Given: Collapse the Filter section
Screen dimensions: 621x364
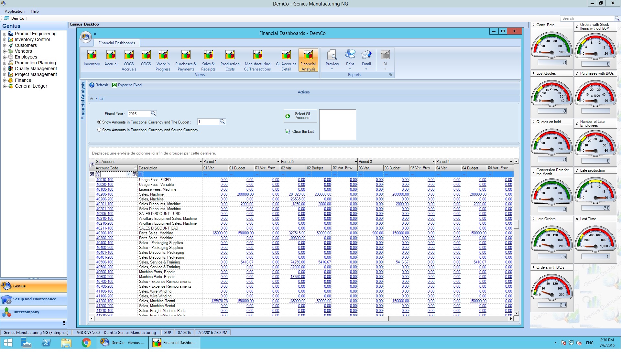Looking at the screenshot, I should pyautogui.click(x=92, y=99).
